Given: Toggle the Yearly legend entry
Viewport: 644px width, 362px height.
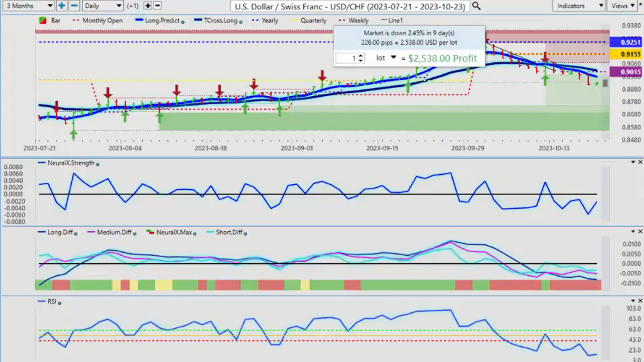Looking at the screenshot, I should click(x=265, y=20).
